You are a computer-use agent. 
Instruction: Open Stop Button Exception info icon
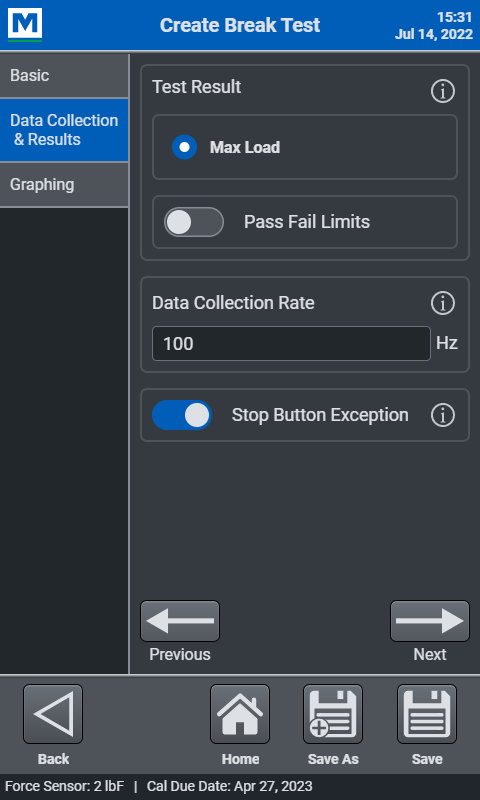(x=442, y=415)
